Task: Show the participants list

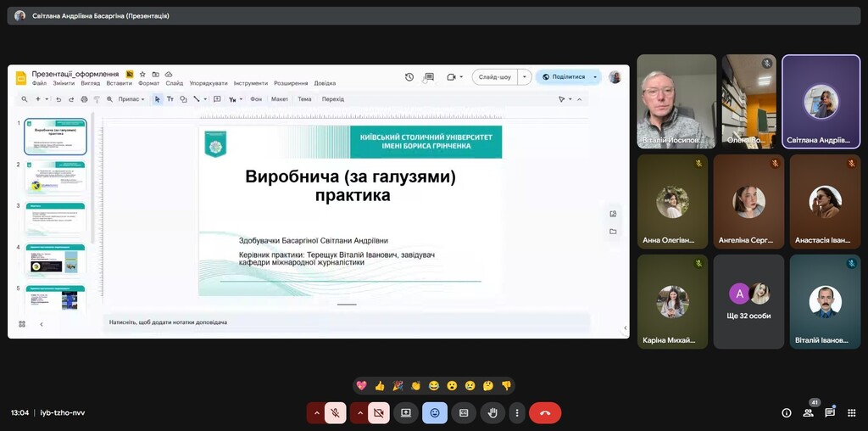Action: (x=808, y=413)
